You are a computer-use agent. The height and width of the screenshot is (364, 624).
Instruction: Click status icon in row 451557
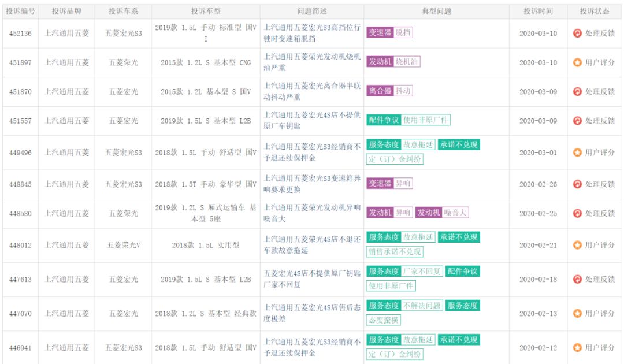tap(577, 121)
